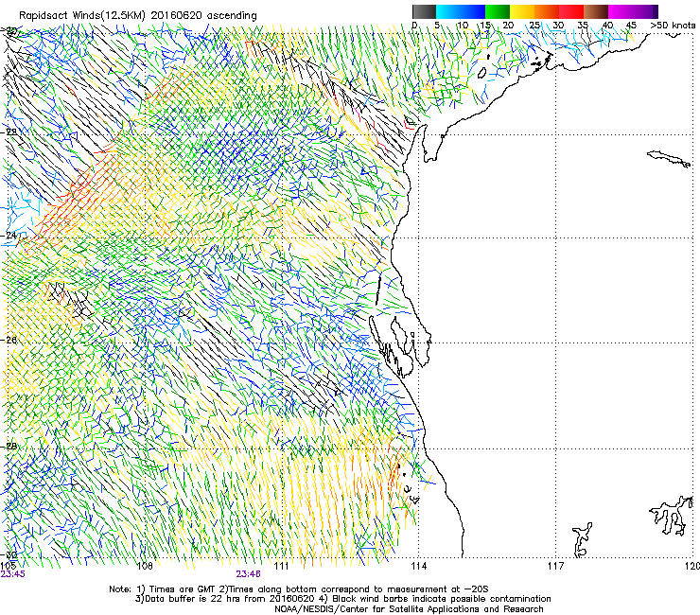The width and height of the screenshot is (700, 615).
Task: Click the 'NOAA/NESDIS/Center for Satellite Applications and Research' credit
Action: [x=409, y=609]
